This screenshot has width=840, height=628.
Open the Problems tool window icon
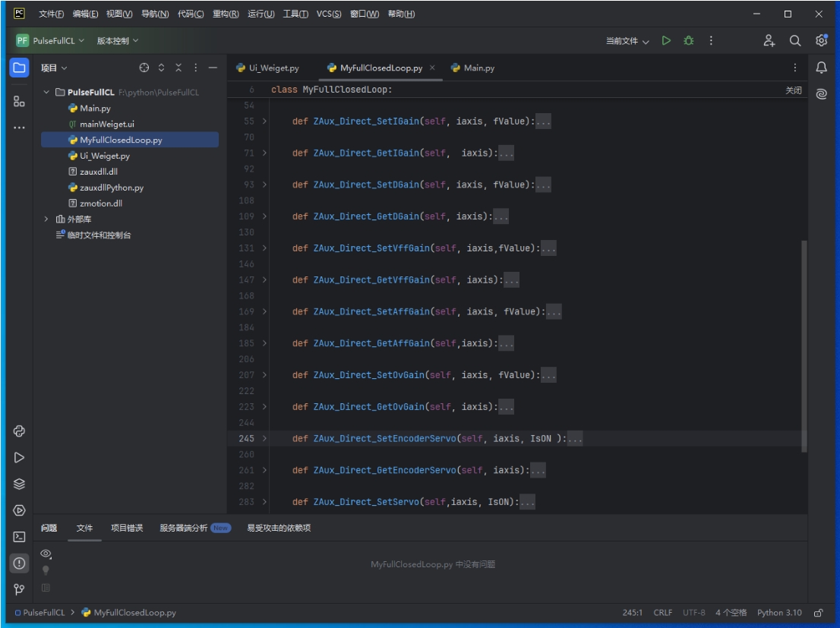click(x=19, y=563)
